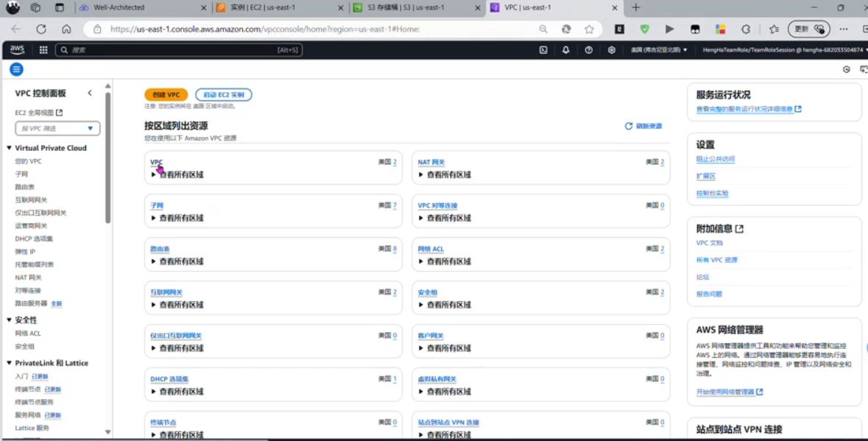Expand 查看所有区域 under 安全组 card
The image size is (868, 441).
pyautogui.click(x=445, y=305)
